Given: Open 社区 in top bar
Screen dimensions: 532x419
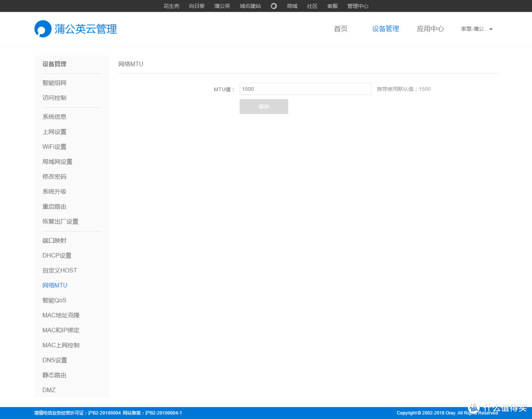Looking at the screenshot, I should [312, 6].
